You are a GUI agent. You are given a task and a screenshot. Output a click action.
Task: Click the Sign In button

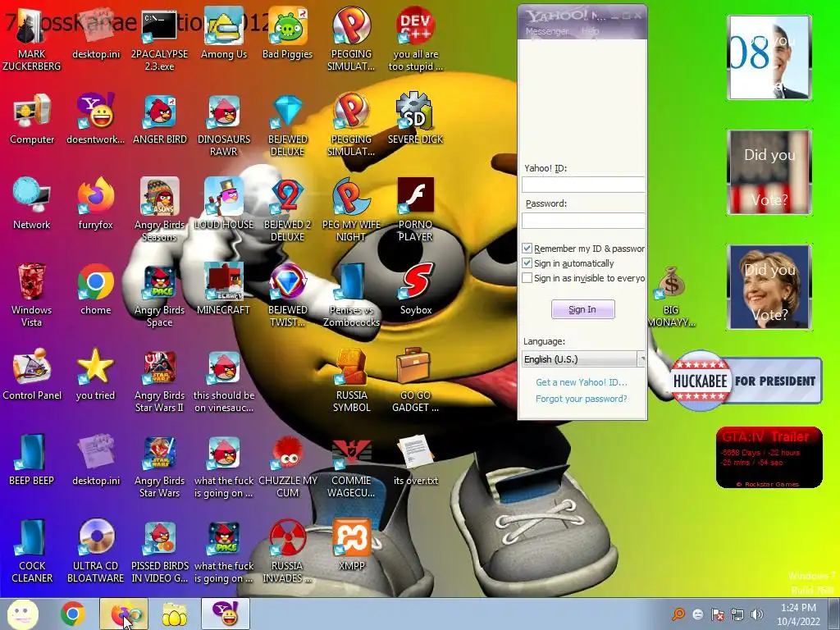coord(583,309)
